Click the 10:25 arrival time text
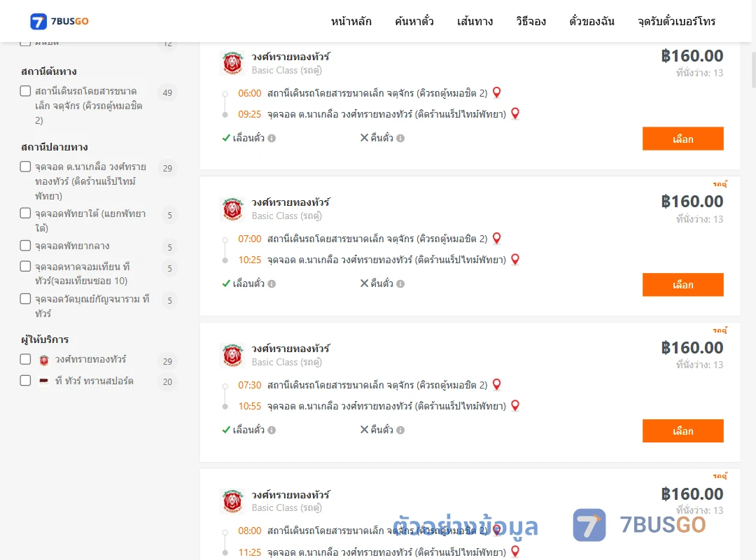756x560 pixels. pos(249,260)
